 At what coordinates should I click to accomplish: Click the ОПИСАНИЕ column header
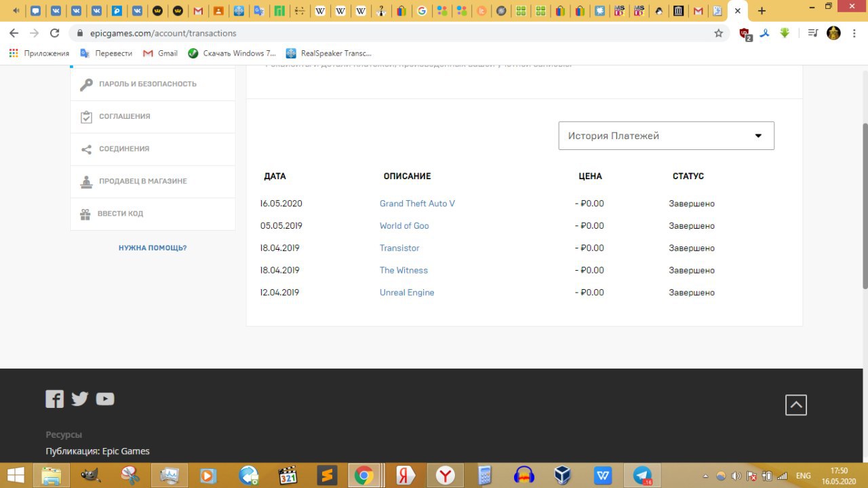(x=407, y=176)
